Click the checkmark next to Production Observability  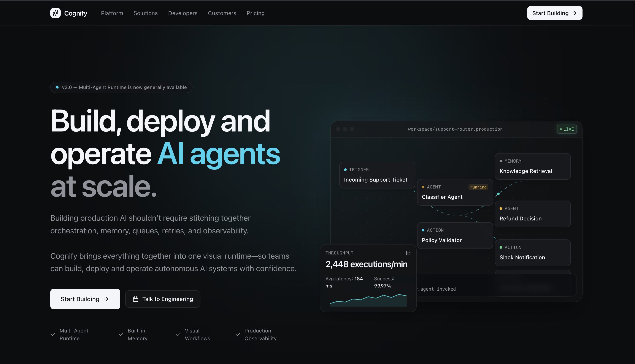tap(238, 334)
